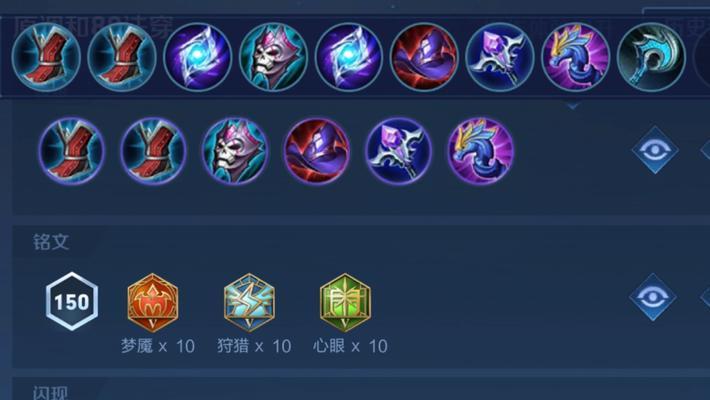Viewport: 710px width, 400px height.
Task: Select the 铭文 section header
Action: (51, 242)
